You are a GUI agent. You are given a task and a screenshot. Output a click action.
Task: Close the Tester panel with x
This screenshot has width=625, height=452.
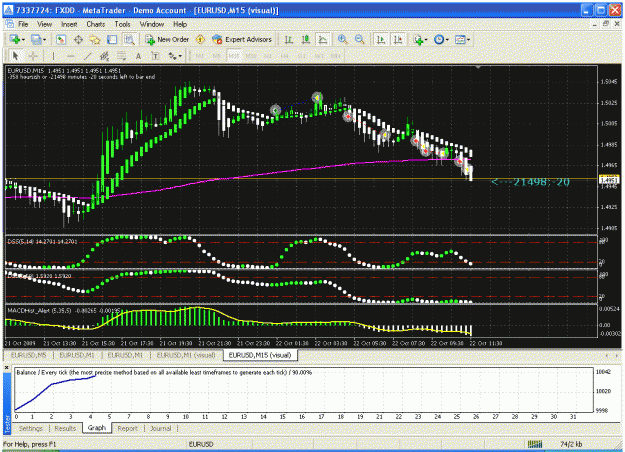point(7,367)
